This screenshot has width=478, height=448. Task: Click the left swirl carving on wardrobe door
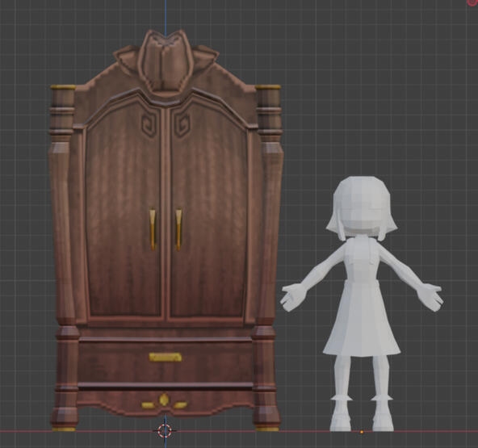point(149,124)
